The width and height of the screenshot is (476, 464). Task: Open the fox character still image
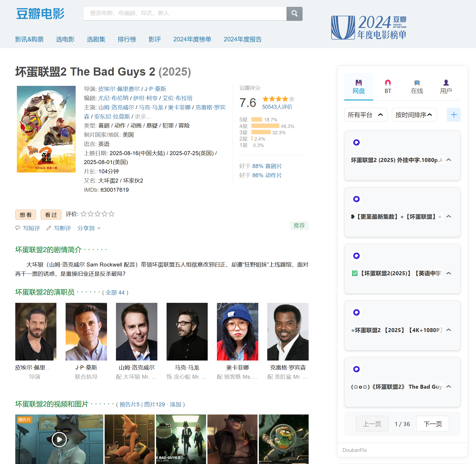pos(130,439)
